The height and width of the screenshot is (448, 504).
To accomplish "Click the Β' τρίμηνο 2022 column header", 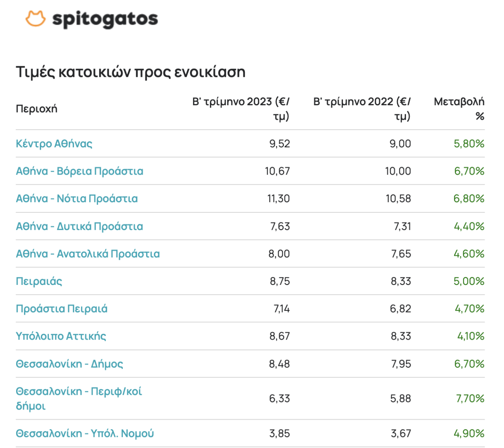I will [x=362, y=109].
